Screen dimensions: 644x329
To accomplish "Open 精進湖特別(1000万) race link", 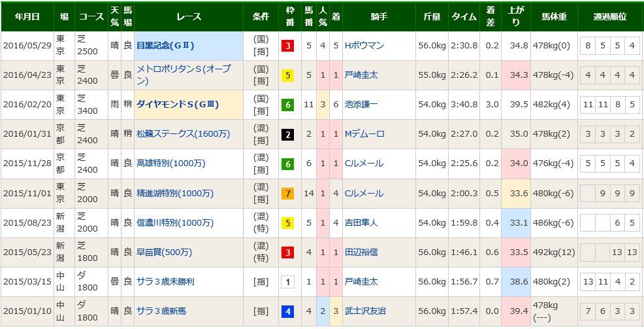I will point(175,194).
